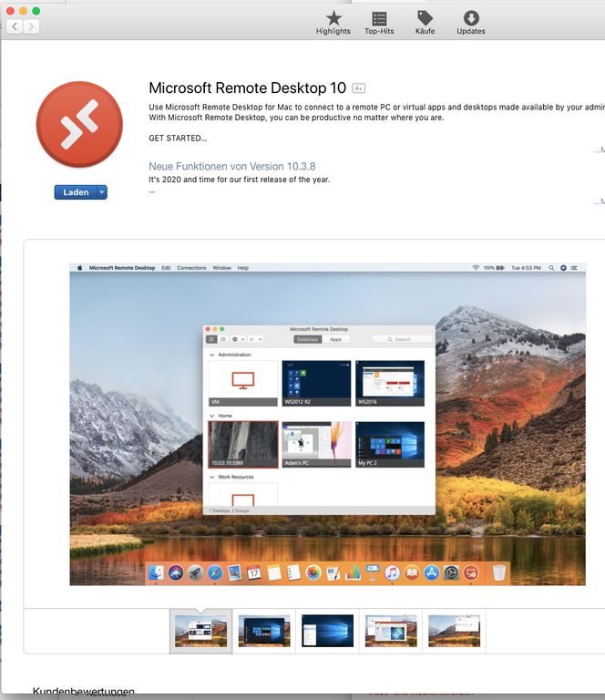605x700 pixels.
Task: Open the Top-Hits list section
Action: (379, 23)
